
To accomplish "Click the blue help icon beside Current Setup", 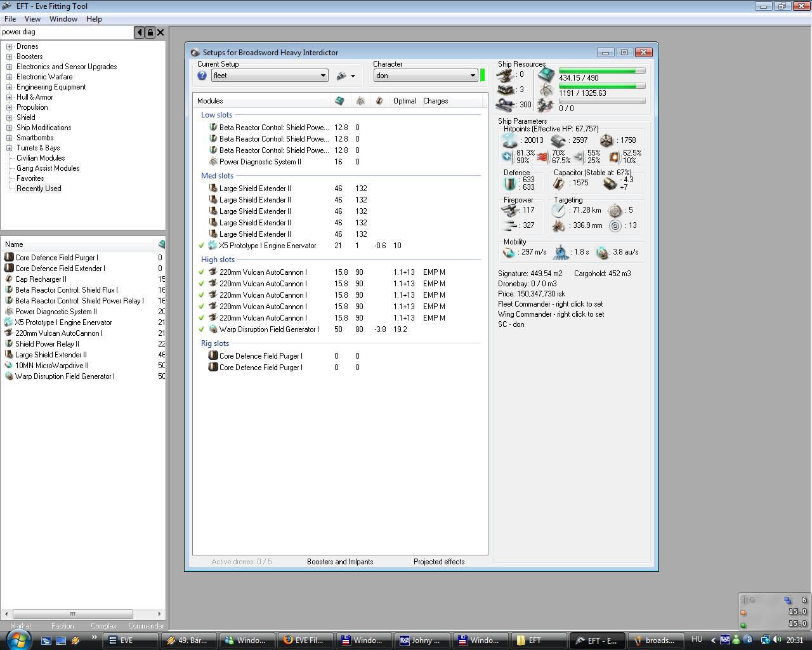I will click(202, 76).
